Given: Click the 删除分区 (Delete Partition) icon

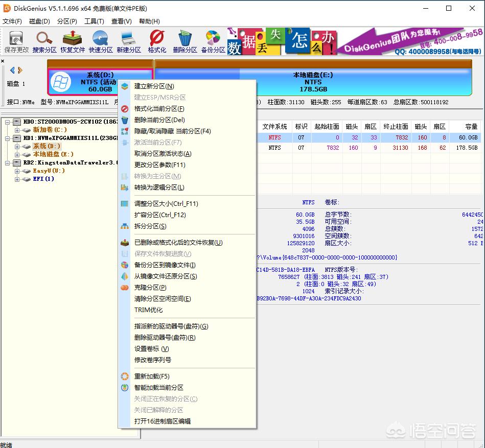Looking at the screenshot, I should tap(184, 40).
